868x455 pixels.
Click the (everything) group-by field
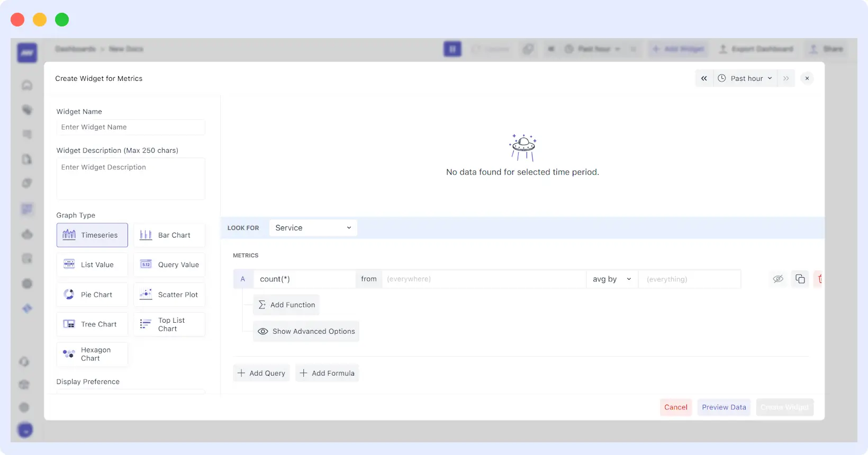coord(690,279)
